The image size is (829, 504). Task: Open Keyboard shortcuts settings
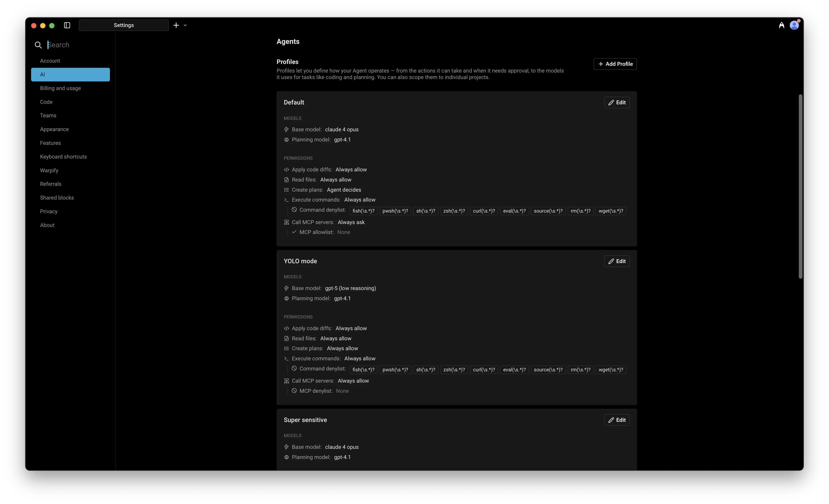[63, 157]
